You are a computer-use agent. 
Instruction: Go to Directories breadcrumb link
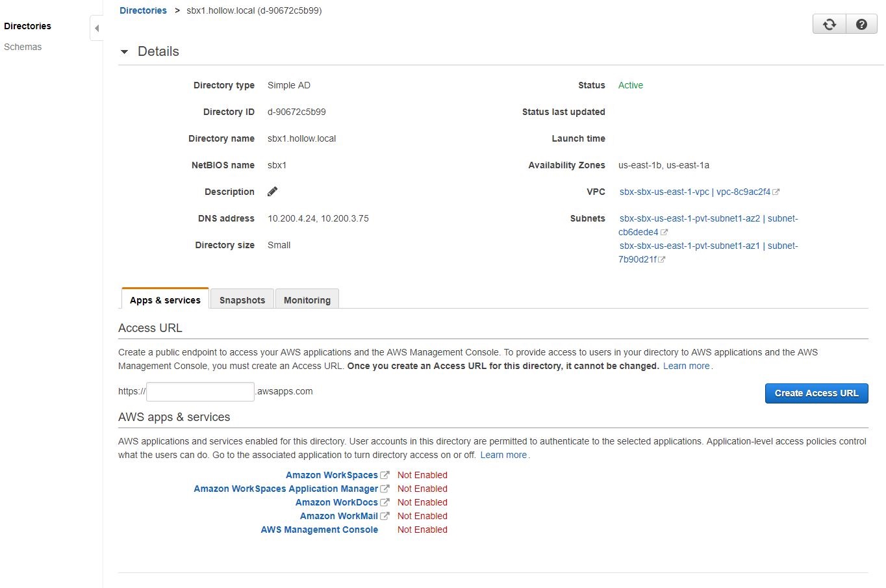pyautogui.click(x=143, y=10)
